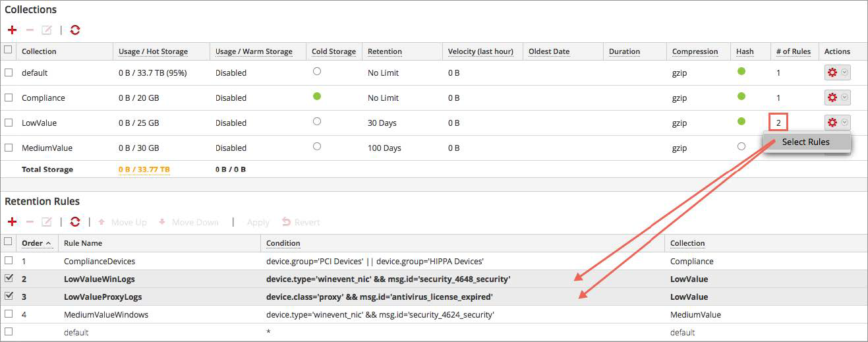Choose Select Rules from the context menu

pyautogui.click(x=805, y=142)
